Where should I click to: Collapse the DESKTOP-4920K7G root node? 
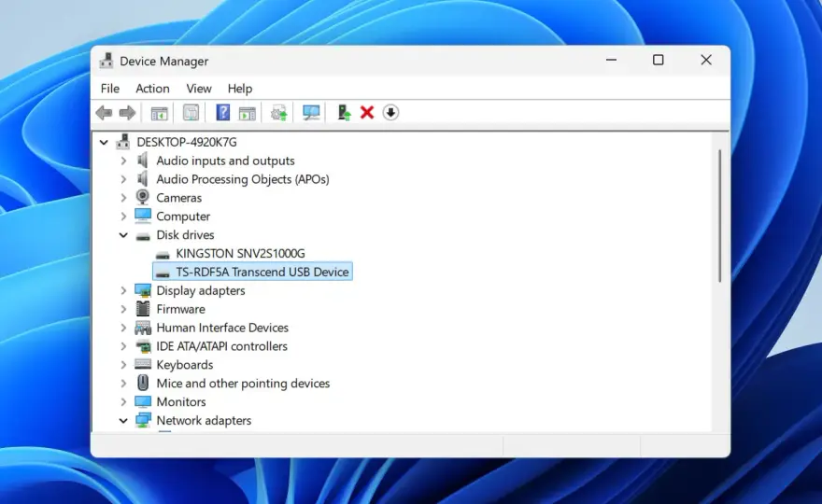click(x=104, y=142)
